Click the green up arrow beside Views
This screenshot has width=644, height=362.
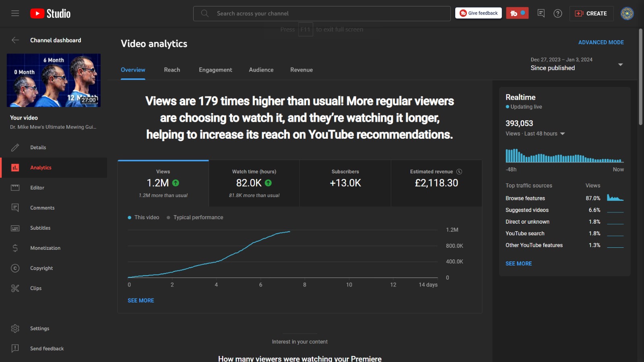(175, 183)
